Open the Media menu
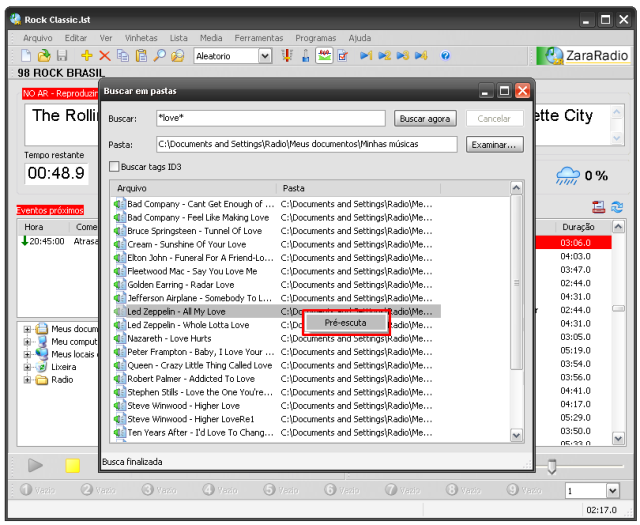640x525 pixels. coord(211,38)
